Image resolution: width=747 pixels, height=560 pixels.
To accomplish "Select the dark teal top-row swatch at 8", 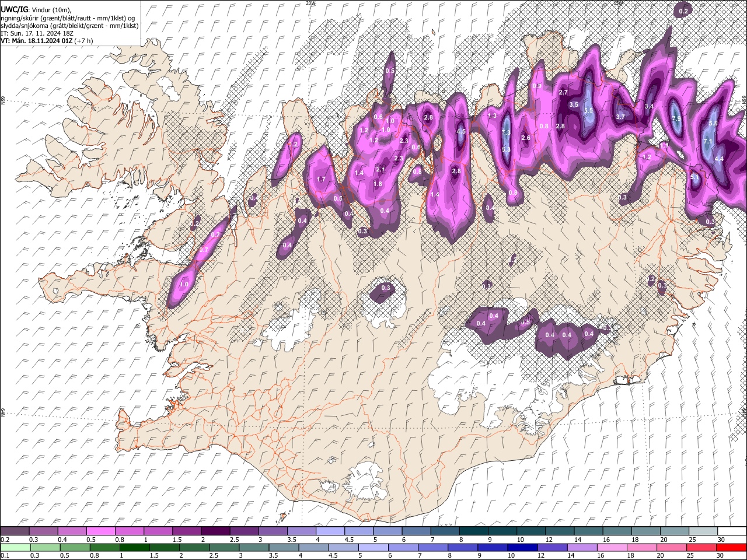I will [473, 531].
